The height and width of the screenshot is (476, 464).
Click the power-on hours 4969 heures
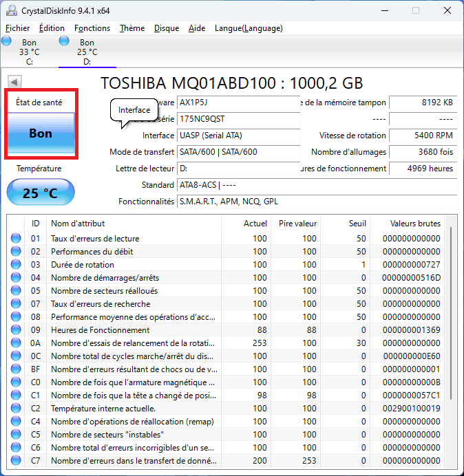[423, 168]
